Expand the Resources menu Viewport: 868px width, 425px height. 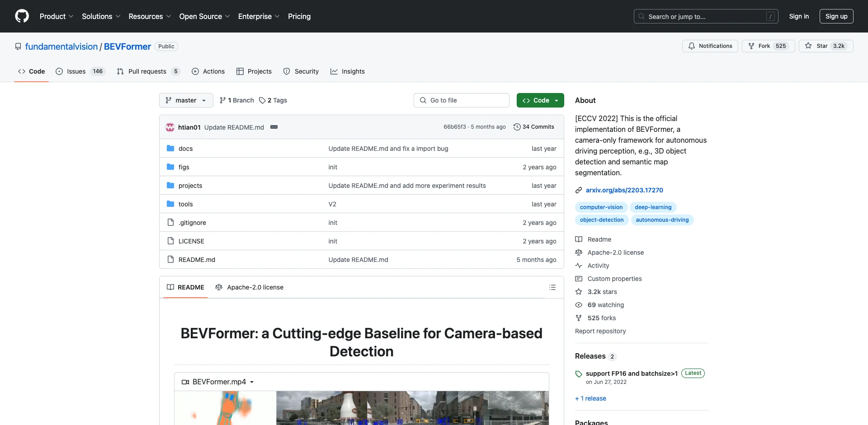[150, 16]
